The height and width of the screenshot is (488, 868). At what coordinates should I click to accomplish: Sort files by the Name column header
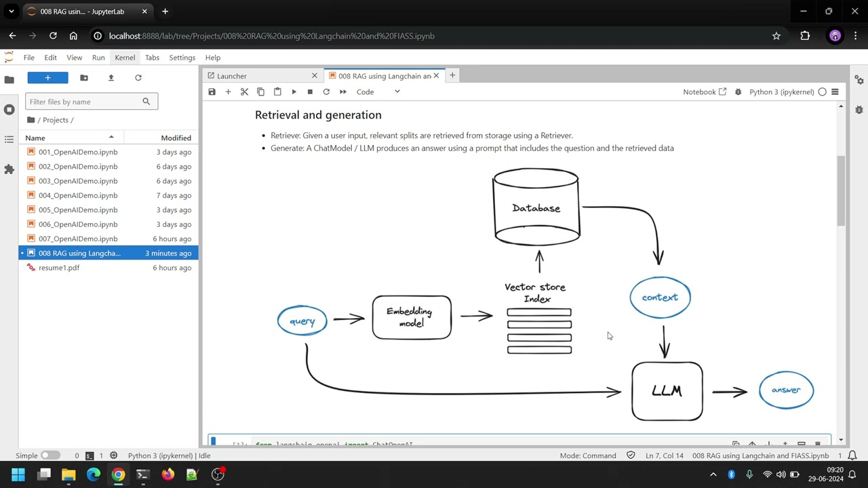pyautogui.click(x=71, y=138)
